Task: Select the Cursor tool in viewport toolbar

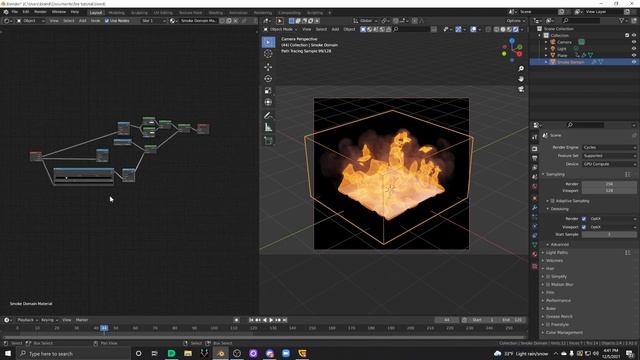Action: tap(268, 54)
